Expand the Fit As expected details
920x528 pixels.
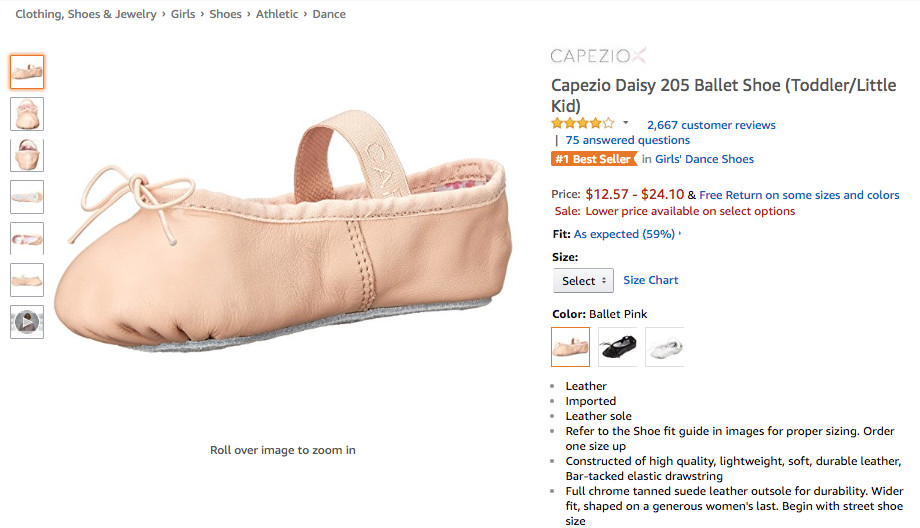coord(626,234)
